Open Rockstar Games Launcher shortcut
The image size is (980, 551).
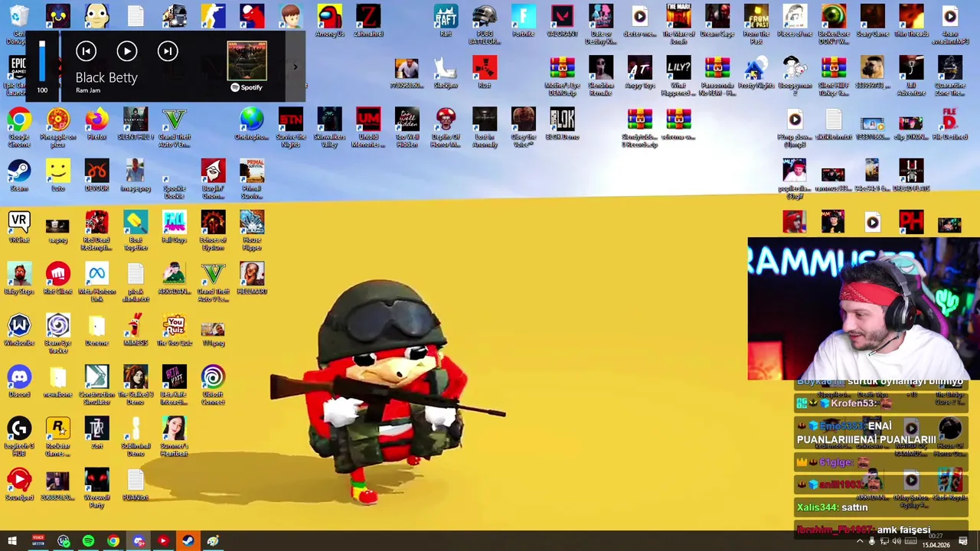[x=58, y=437]
